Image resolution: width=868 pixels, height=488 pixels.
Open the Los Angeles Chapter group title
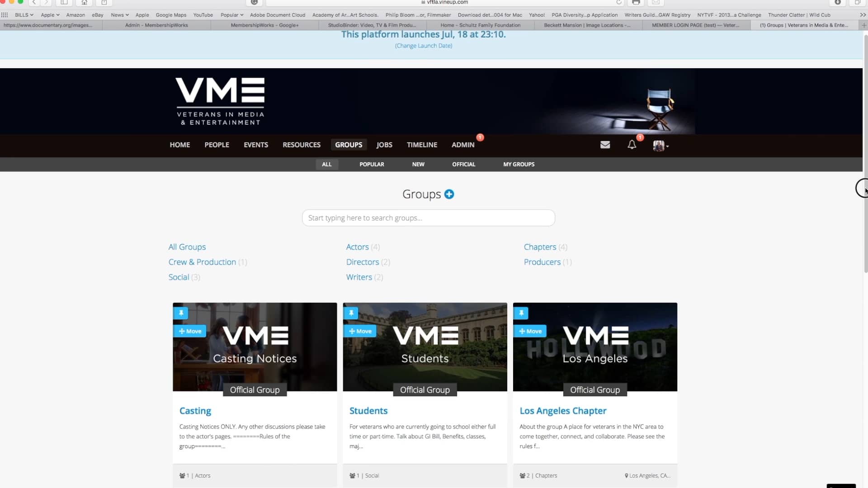pos(562,411)
